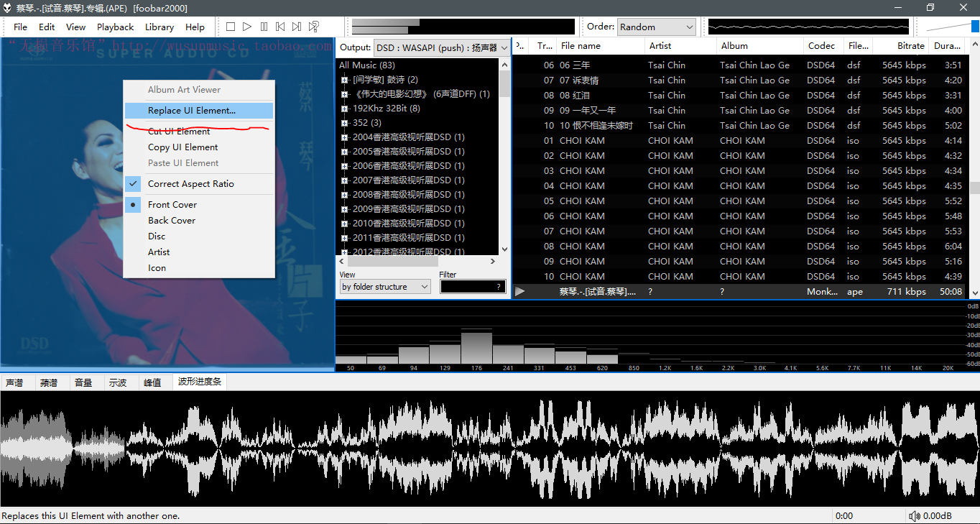Switch to the 频谱 tab

point(49,382)
